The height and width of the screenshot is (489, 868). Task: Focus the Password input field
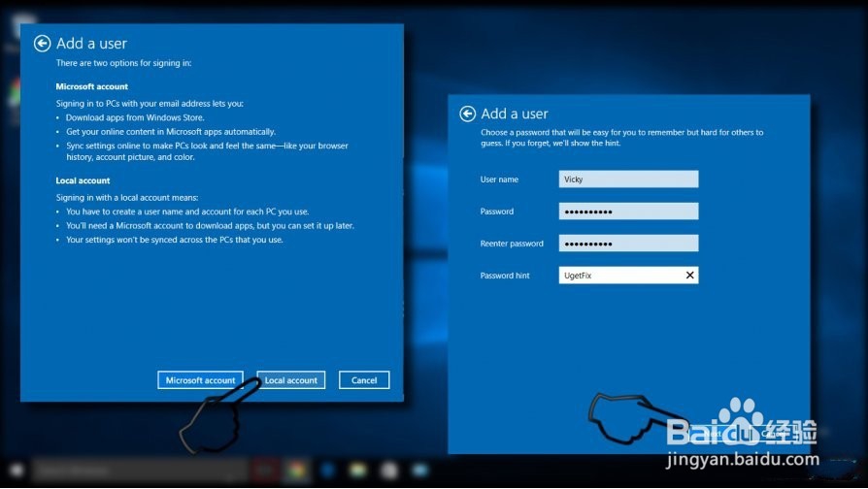click(628, 212)
